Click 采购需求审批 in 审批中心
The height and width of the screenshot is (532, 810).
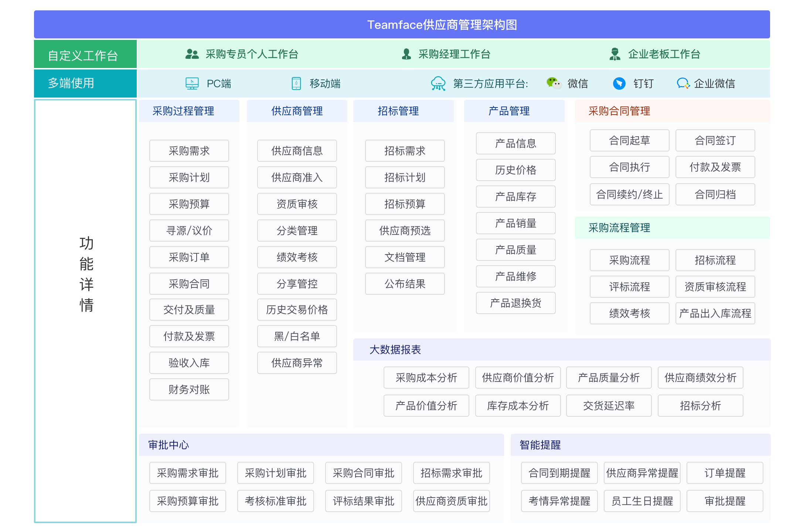pyautogui.click(x=188, y=473)
